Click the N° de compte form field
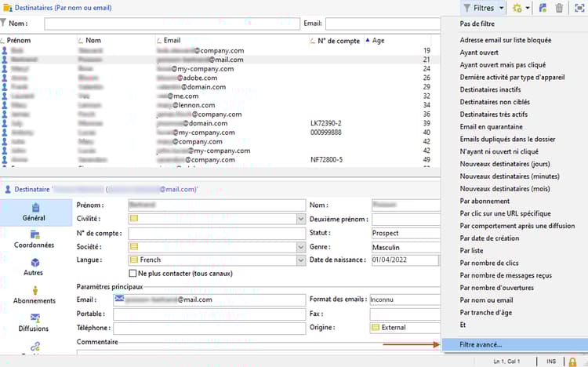Image resolution: width=588 pixels, height=367 pixels. tap(216, 234)
